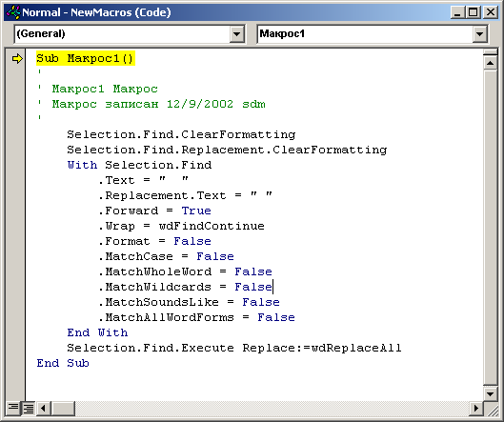Click the '.MatchCase = False' line
This screenshot has height=422, width=504.
pyautogui.click(x=166, y=256)
